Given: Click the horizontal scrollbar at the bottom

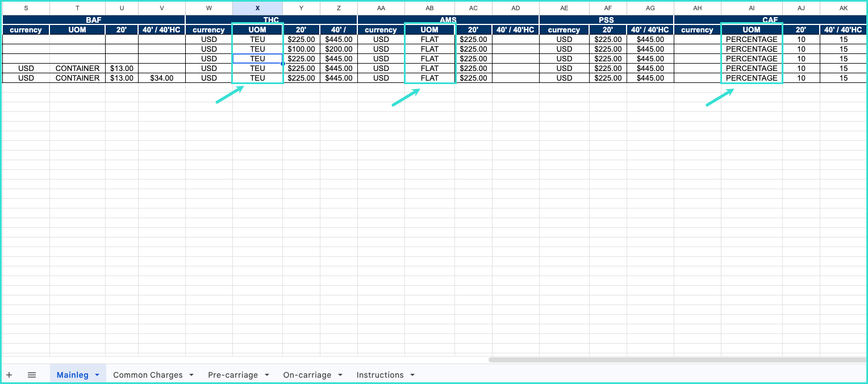Looking at the screenshot, I should point(676,360).
